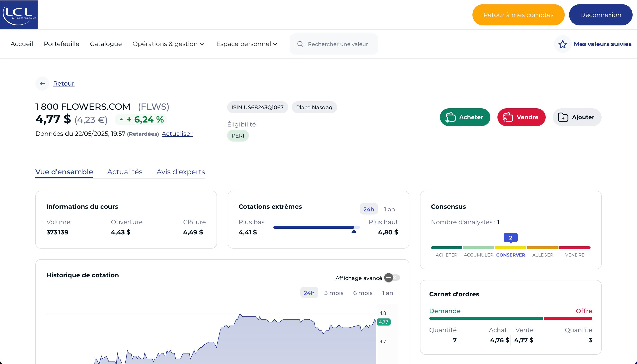Click the search magnifier icon
This screenshot has width=637, height=364.
pos(300,44)
